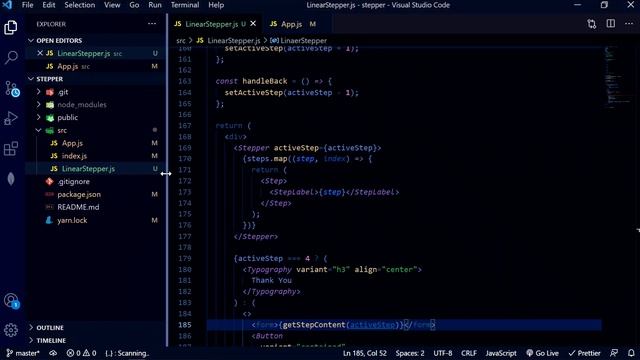Open the Run menu
The image size is (640, 360).
click(155, 5)
